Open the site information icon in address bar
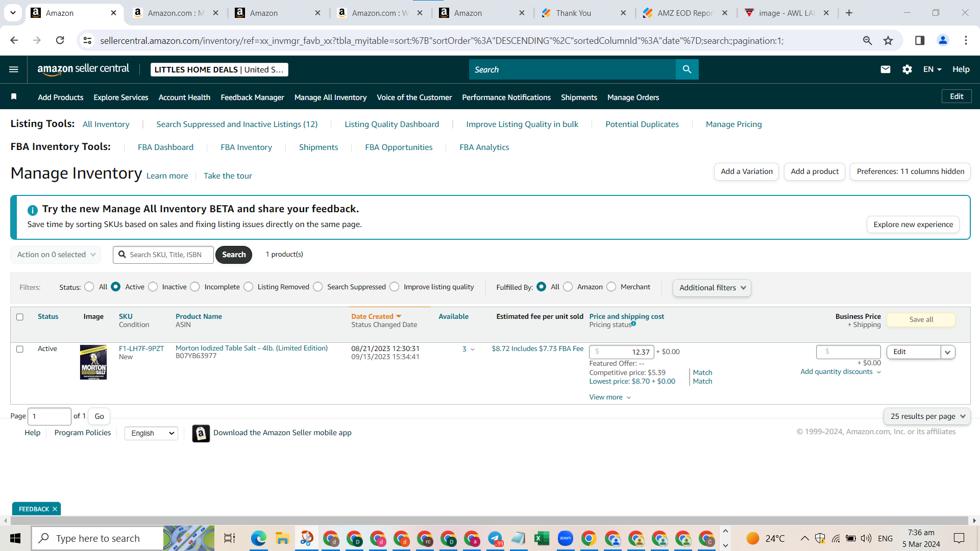This screenshot has width=980, height=551. tap(88, 40)
